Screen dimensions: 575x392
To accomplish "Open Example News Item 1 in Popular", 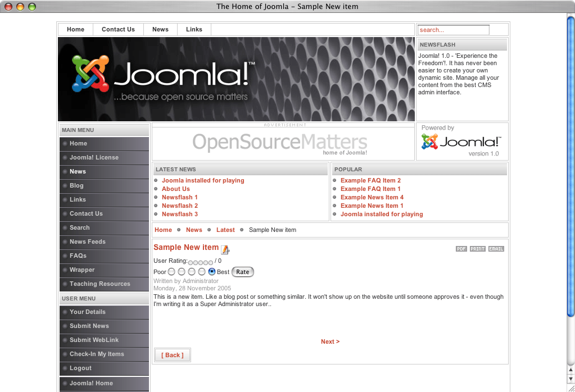I will click(372, 206).
